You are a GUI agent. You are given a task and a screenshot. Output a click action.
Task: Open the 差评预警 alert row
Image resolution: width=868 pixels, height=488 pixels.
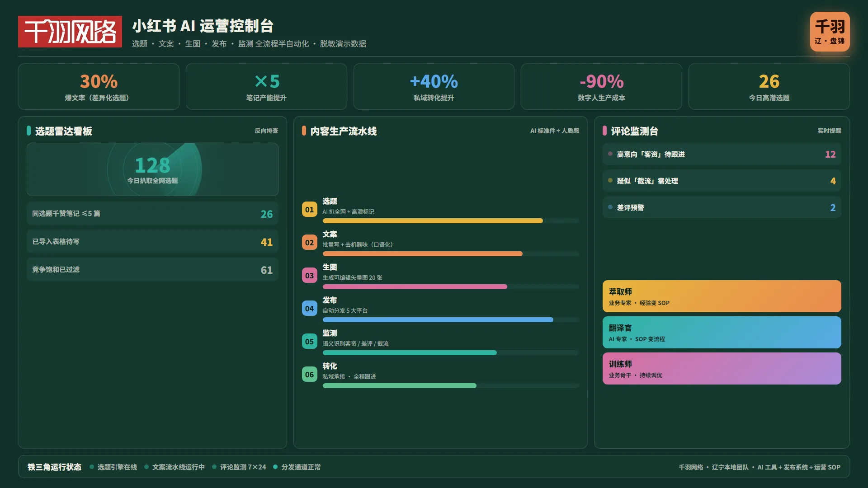coord(722,207)
